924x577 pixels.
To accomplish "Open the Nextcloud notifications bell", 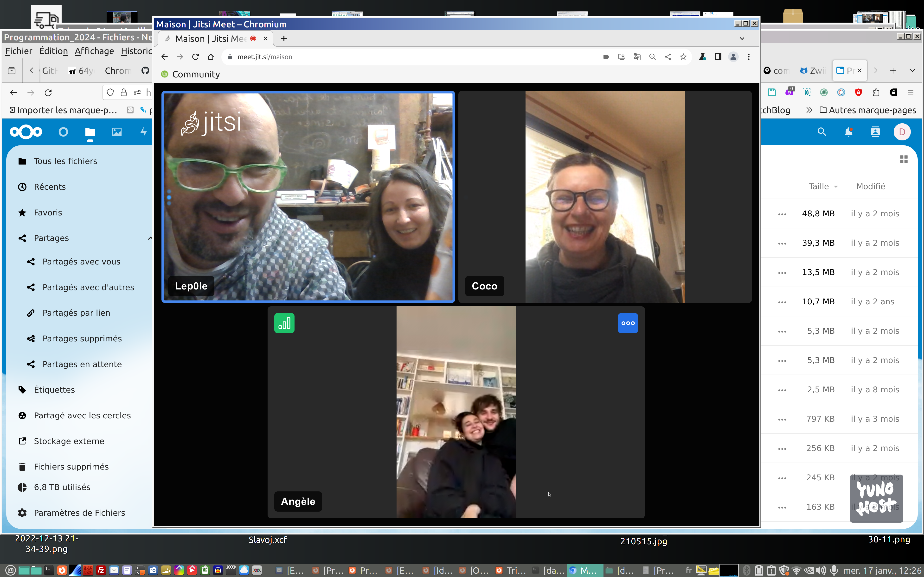I will pos(848,132).
